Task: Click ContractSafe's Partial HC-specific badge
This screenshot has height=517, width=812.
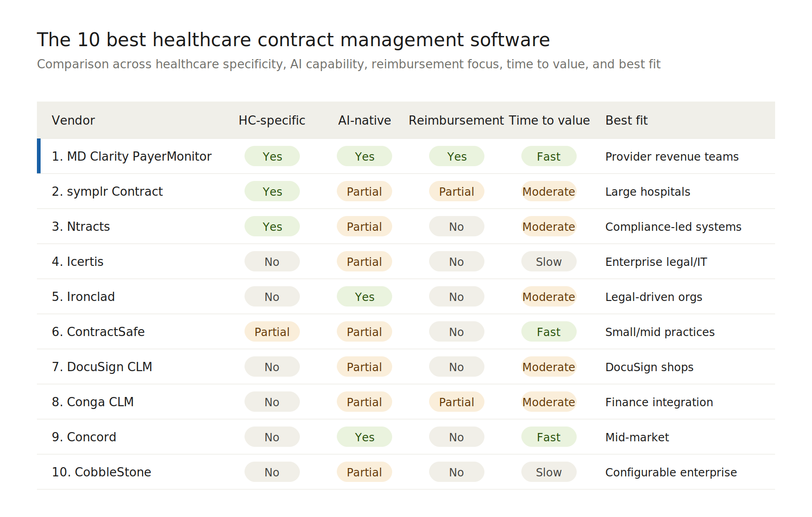Action: [x=272, y=332]
